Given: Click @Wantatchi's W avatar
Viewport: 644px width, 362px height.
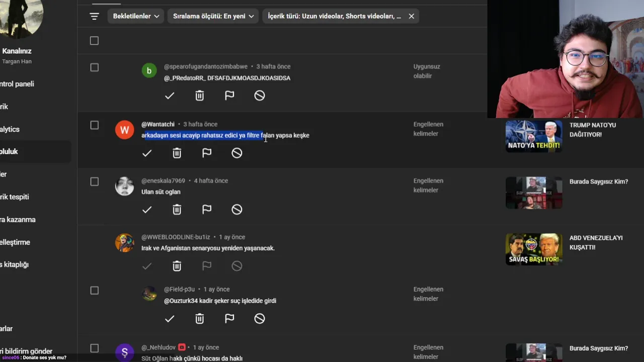Looking at the screenshot, I should tap(125, 130).
